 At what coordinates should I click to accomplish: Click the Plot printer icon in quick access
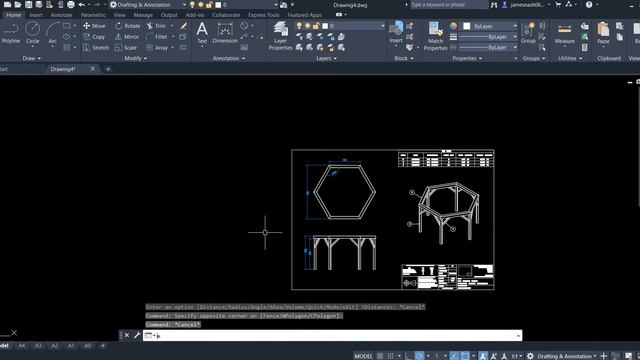[x=71, y=5]
